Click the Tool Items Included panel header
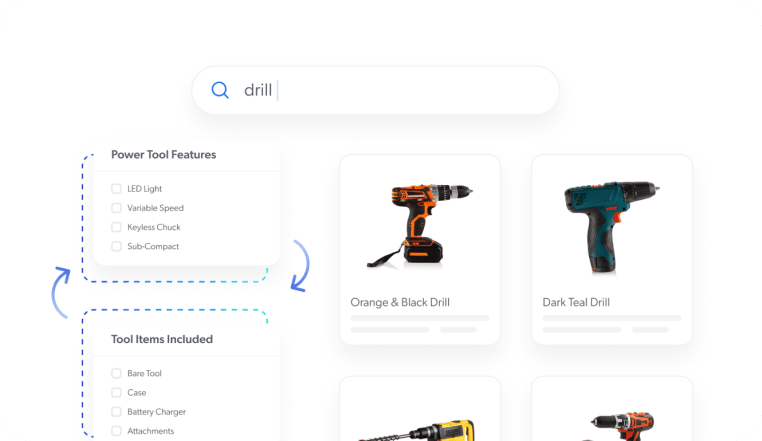Viewport: 762px width, 441px height. 161,339
